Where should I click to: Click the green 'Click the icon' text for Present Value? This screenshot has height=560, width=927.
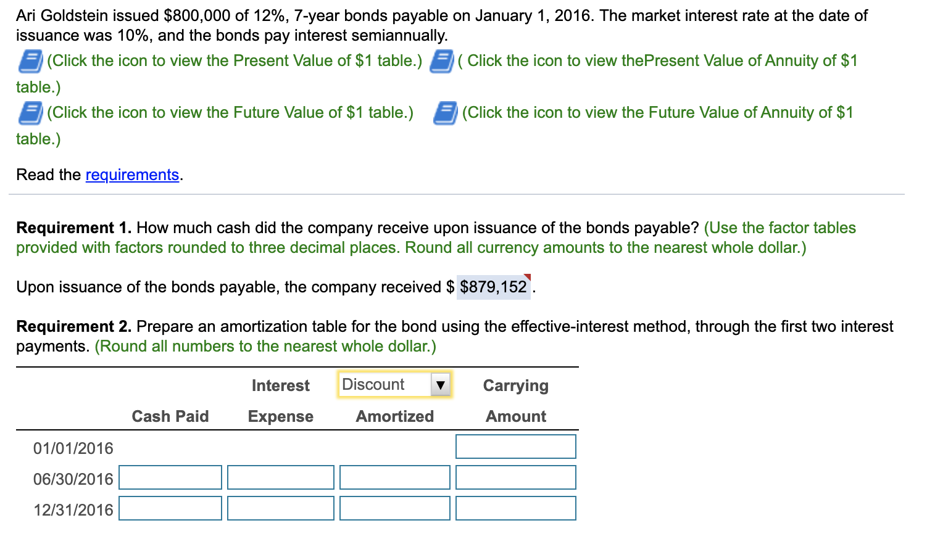tap(233, 60)
